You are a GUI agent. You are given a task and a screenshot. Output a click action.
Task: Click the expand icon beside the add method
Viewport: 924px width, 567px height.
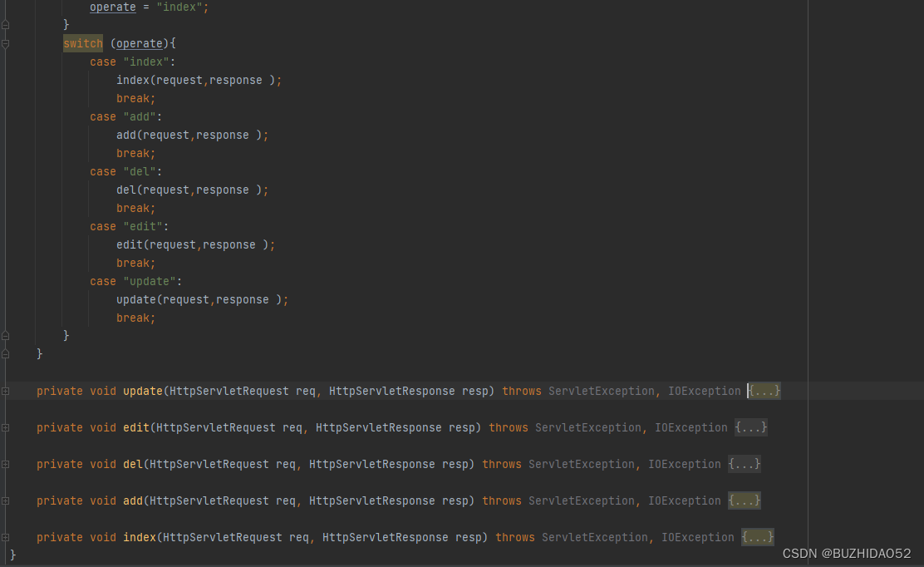click(5, 500)
